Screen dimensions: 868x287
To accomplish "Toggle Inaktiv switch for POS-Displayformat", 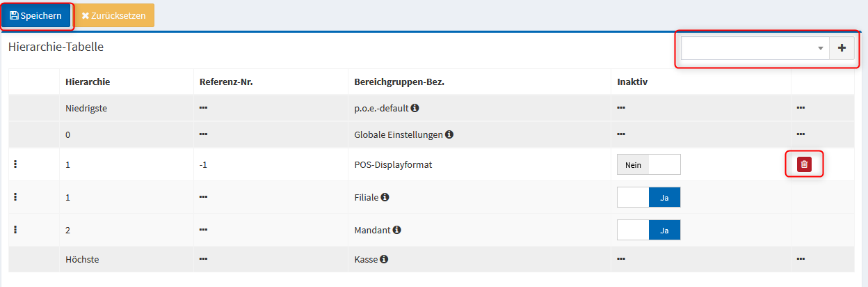I will click(648, 164).
